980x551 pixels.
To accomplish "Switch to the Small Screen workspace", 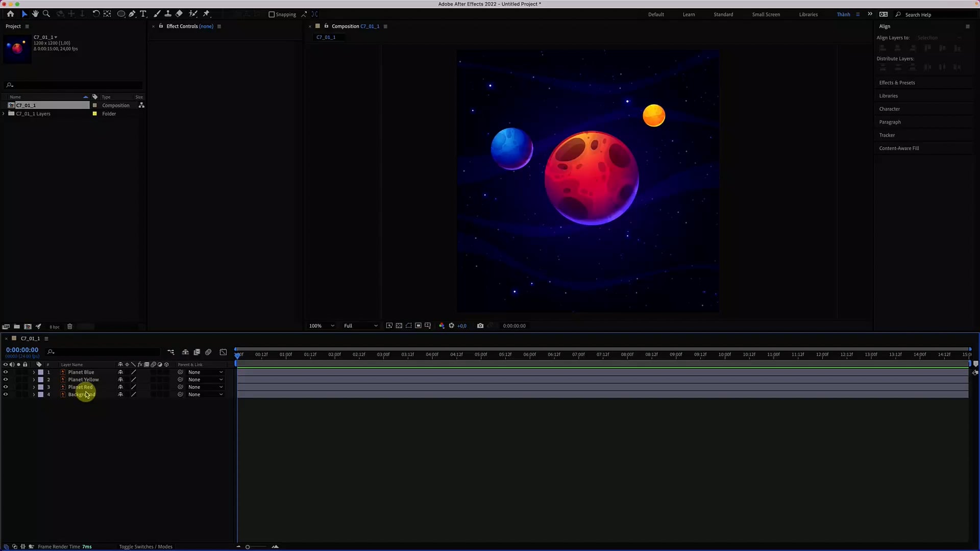I will pos(766,14).
